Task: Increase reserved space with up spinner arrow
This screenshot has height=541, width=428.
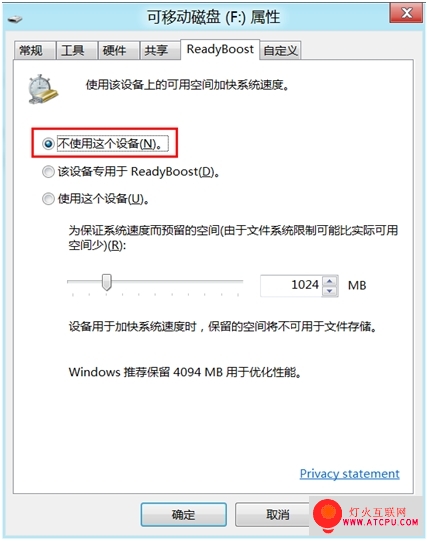Action: coord(330,281)
